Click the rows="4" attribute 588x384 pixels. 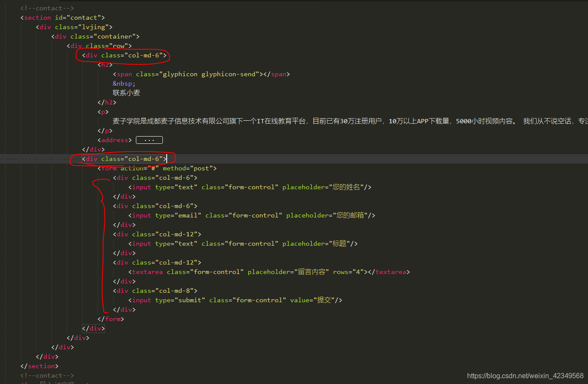pyautogui.click(x=348, y=272)
